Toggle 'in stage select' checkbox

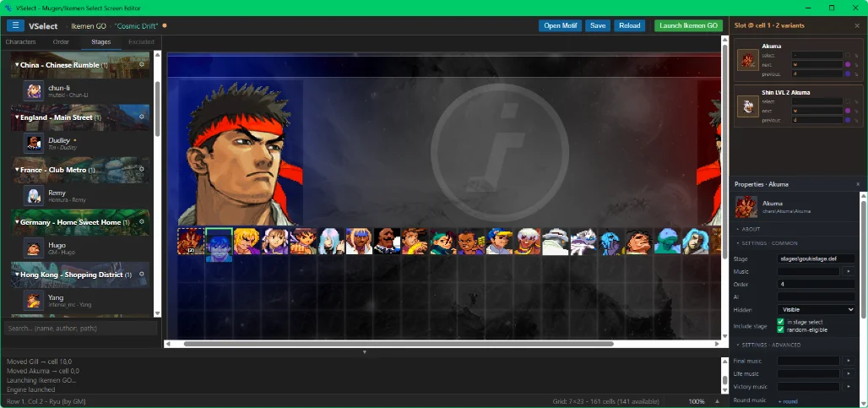point(780,322)
